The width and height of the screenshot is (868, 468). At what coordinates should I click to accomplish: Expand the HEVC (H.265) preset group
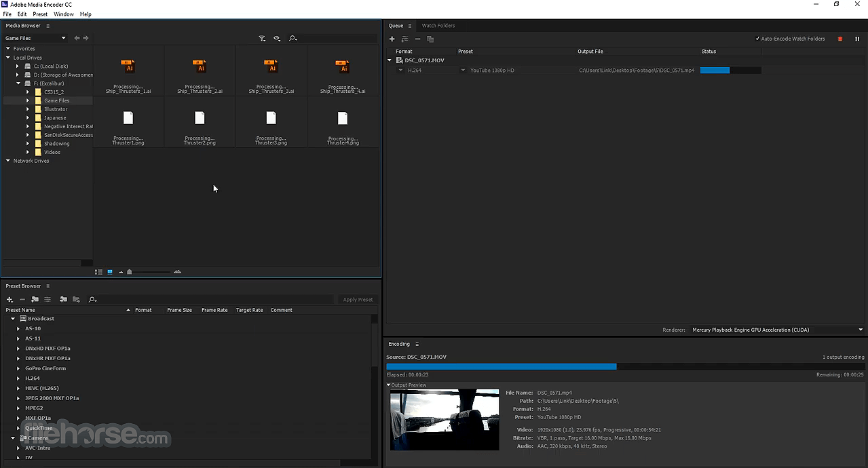click(x=18, y=389)
